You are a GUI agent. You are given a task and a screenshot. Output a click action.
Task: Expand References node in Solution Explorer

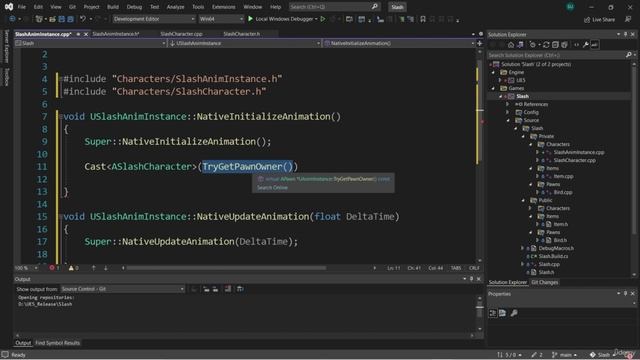click(508, 104)
